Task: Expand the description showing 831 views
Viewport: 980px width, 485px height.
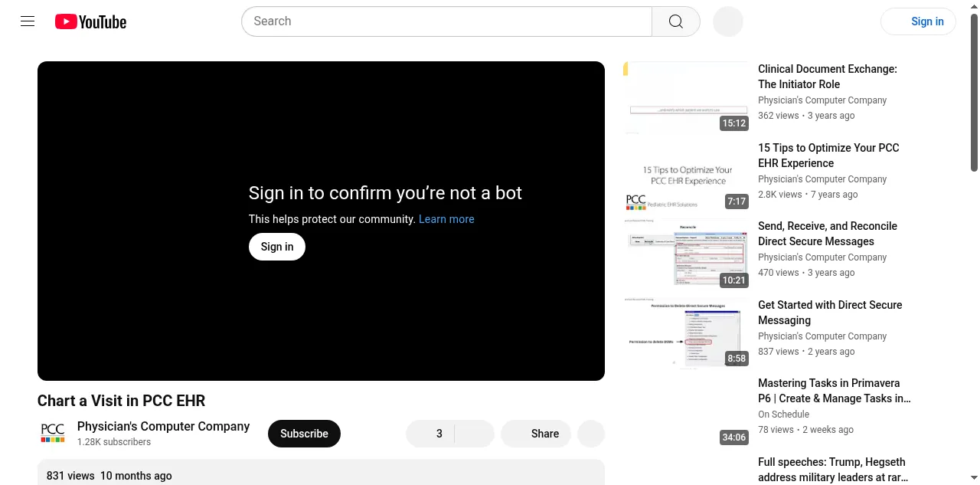Action: (x=321, y=473)
